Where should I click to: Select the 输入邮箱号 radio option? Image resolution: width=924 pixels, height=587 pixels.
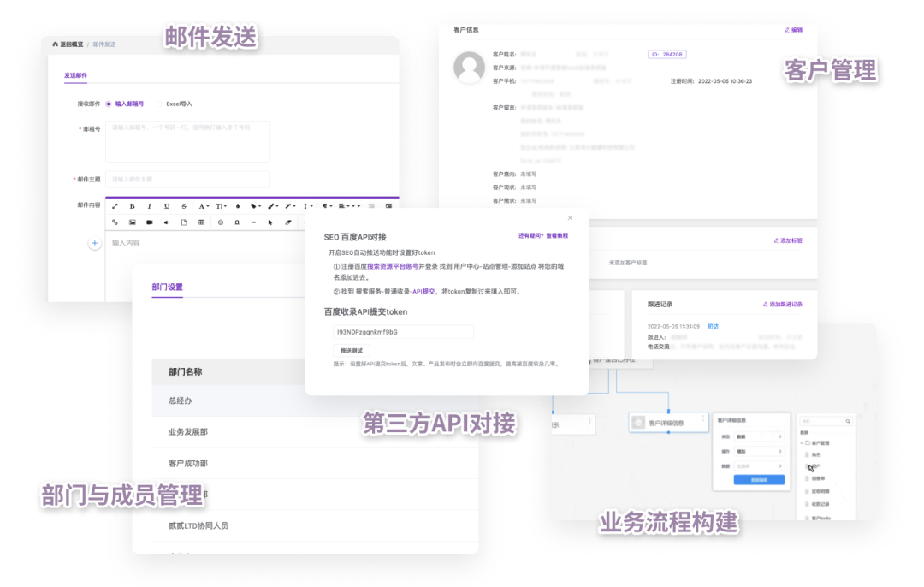pyautogui.click(x=109, y=104)
